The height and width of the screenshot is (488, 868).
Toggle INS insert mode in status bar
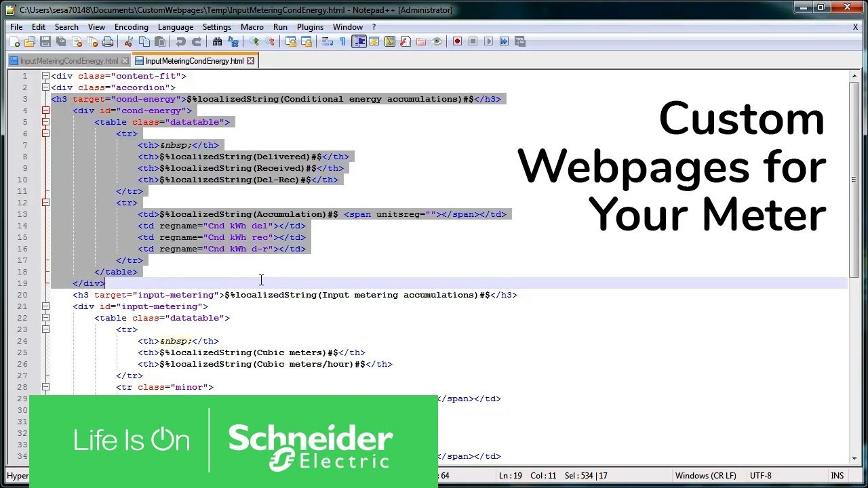coord(837,476)
